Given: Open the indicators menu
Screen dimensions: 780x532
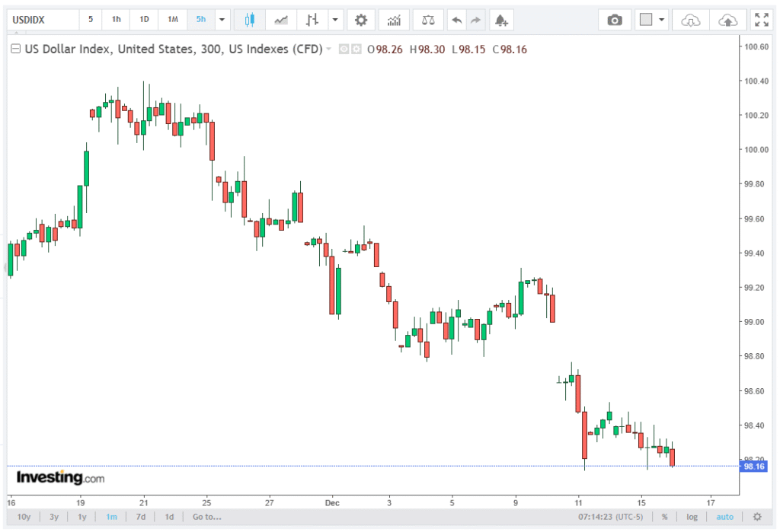Looking at the screenshot, I should pyautogui.click(x=393, y=20).
